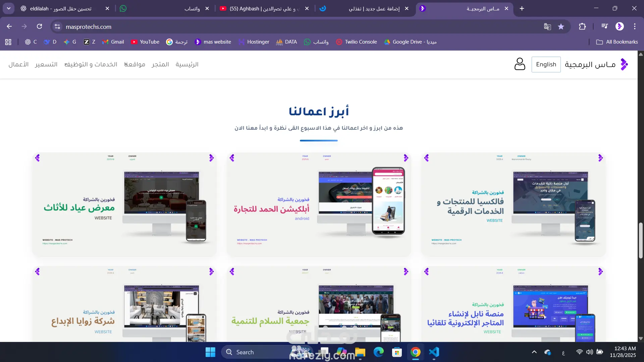The image size is (644, 362).
Task: Reload the page with refresh icon
Action: pos(39,26)
